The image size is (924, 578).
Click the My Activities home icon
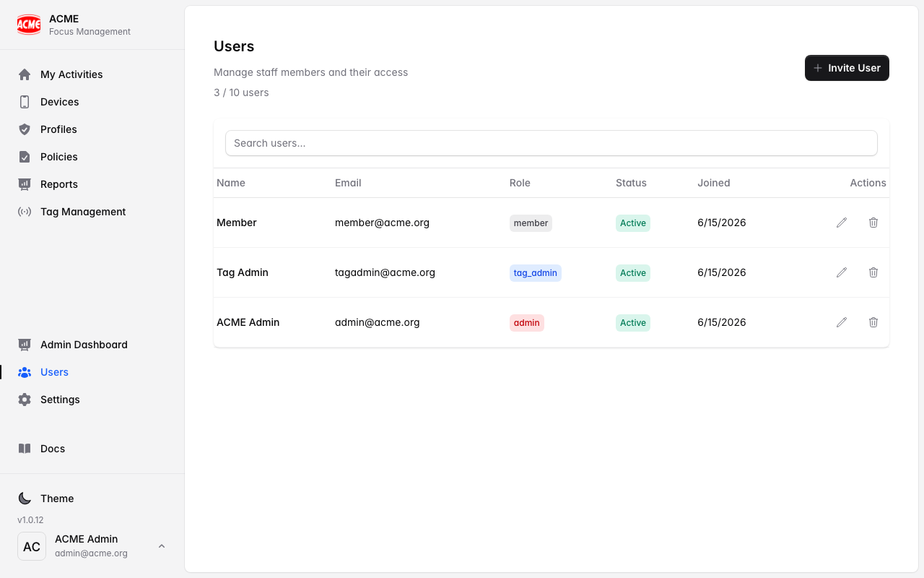tap(25, 74)
